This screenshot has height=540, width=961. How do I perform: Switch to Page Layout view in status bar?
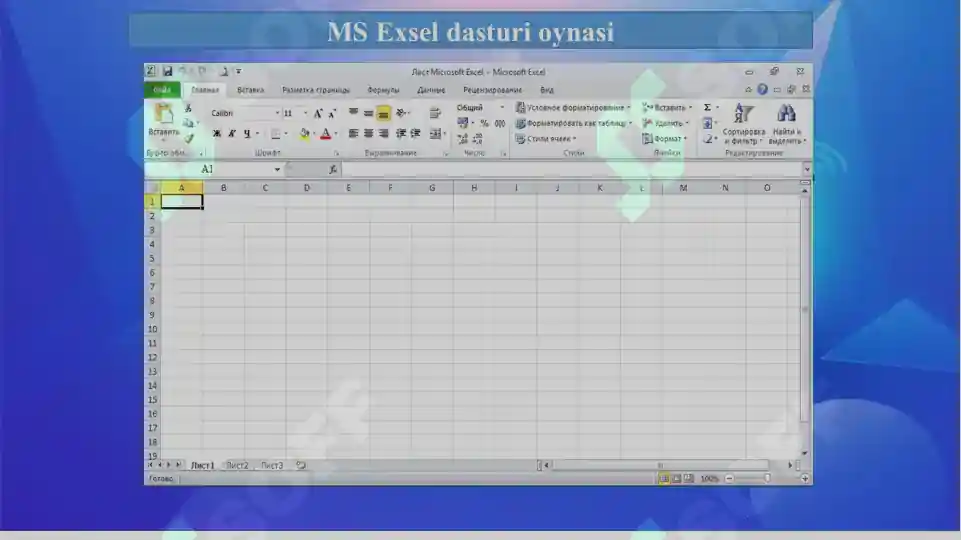pos(677,479)
